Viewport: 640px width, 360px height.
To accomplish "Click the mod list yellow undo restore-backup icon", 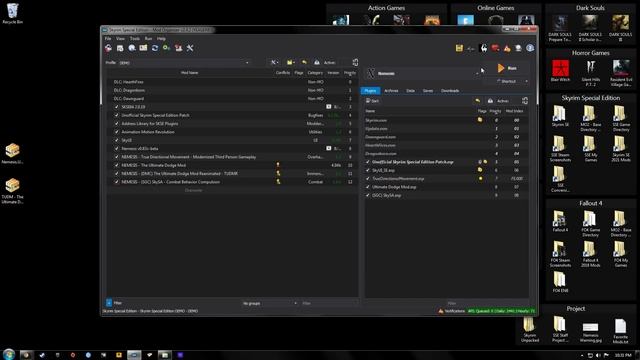I will tap(304, 62).
